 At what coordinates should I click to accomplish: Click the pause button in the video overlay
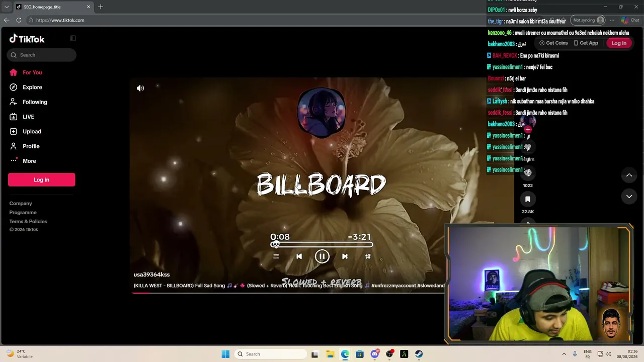click(x=322, y=256)
